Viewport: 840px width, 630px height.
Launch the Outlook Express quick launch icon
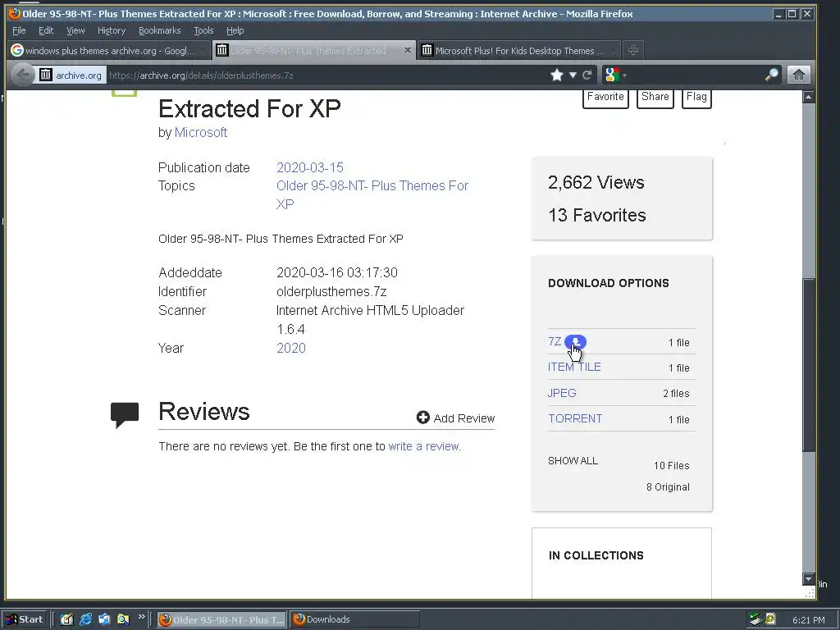click(x=104, y=619)
